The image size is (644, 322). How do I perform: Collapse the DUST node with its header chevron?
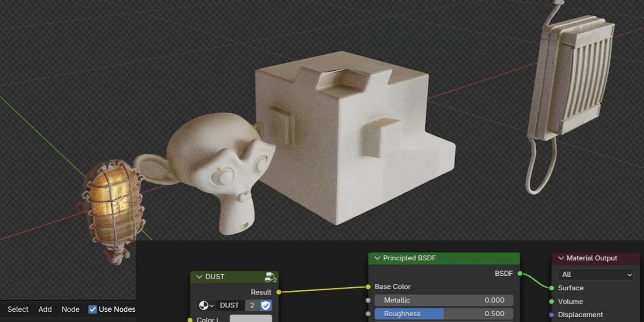(x=198, y=276)
